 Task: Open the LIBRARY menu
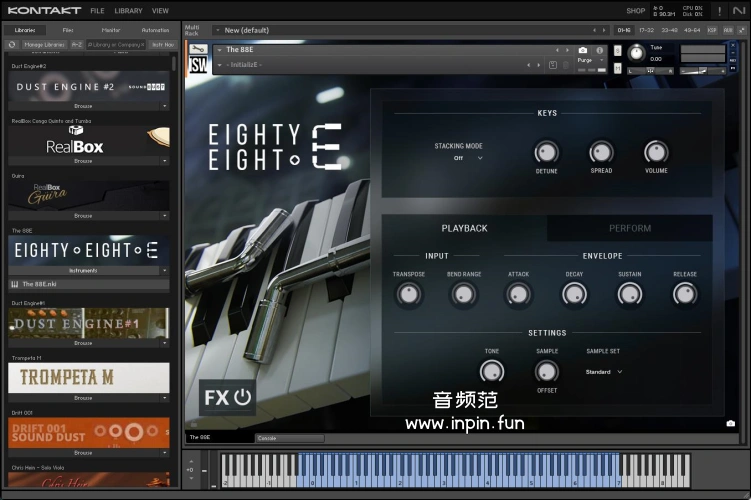click(x=128, y=11)
